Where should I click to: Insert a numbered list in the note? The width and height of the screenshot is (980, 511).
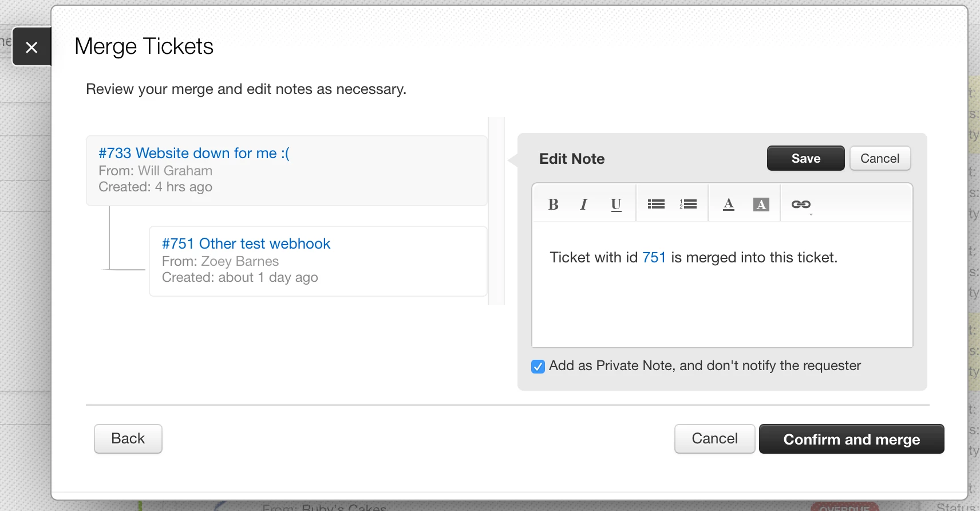click(688, 205)
